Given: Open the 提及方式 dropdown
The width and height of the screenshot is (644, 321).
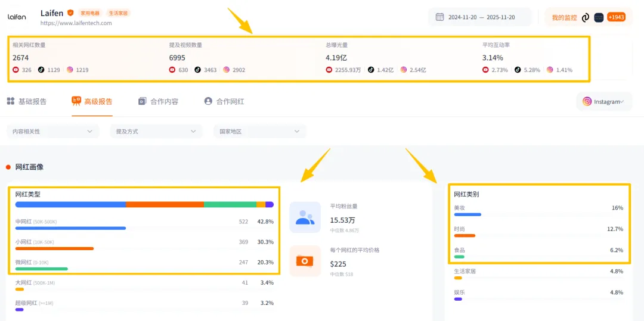Looking at the screenshot, I should (156, 131).
